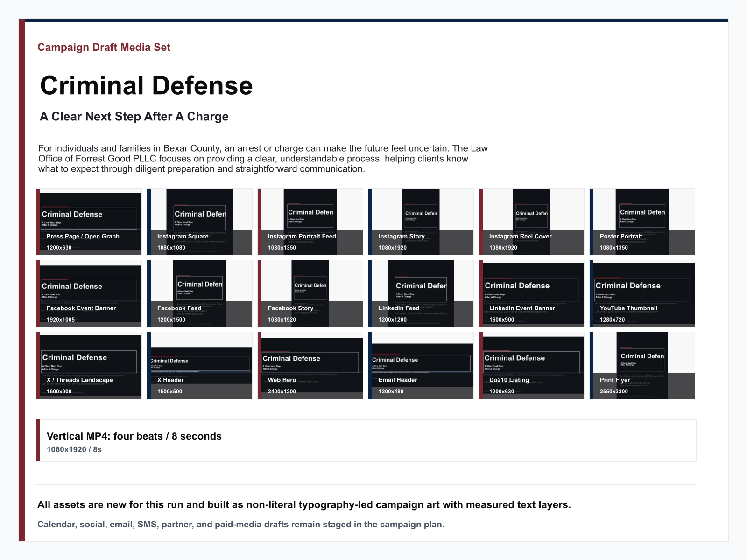Viewport: 747px width, 560px height.
Task: Select the X / Threads Landscape thumbnail
Action: (x=89, y=365)
